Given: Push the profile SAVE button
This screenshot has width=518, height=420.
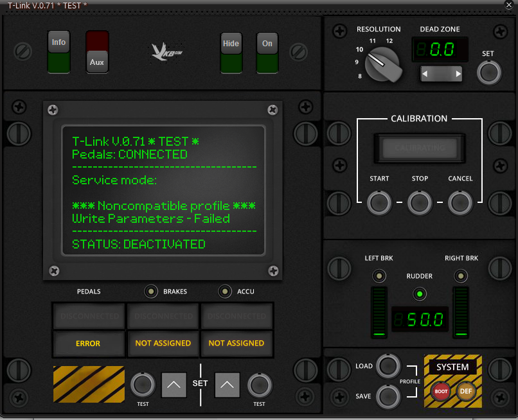Looking at the screenshot, I should coord(388,396).
